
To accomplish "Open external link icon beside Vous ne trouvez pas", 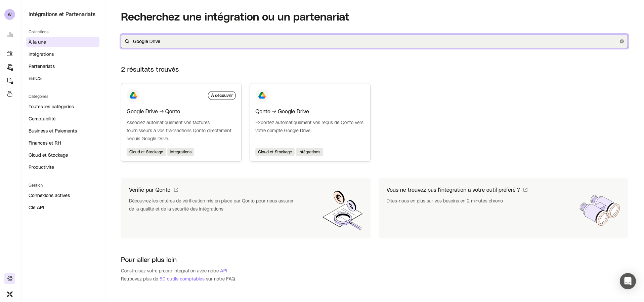I will click(x=525, y=190).
